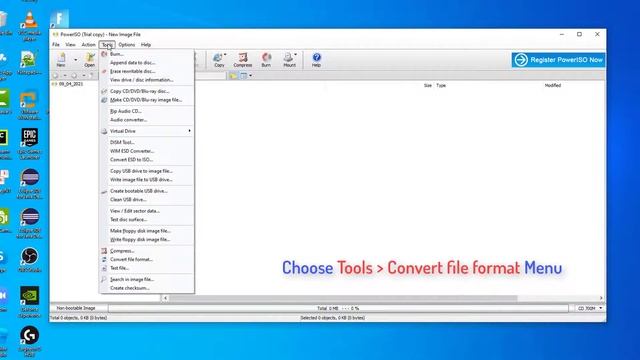
Task: Click the horizontal scrollbar left arrow
Action: [x=165, y=298]
